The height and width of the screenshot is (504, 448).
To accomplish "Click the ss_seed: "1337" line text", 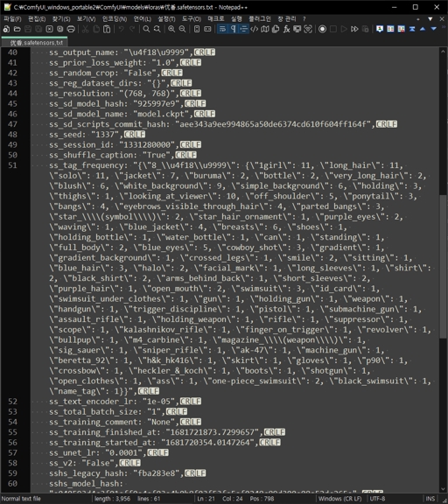I will [x=86, y=135].
